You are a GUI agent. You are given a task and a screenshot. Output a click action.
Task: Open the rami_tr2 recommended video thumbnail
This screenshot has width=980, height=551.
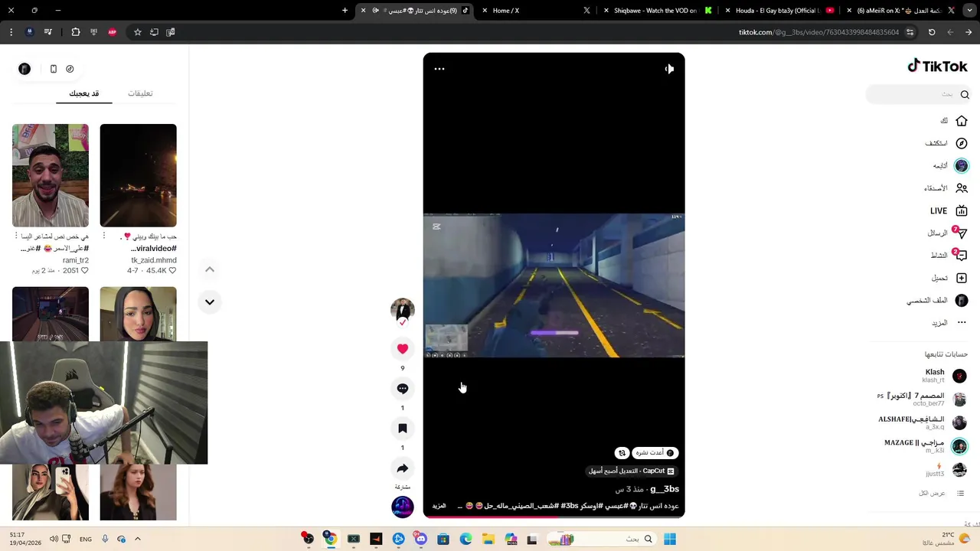(51, 175)
